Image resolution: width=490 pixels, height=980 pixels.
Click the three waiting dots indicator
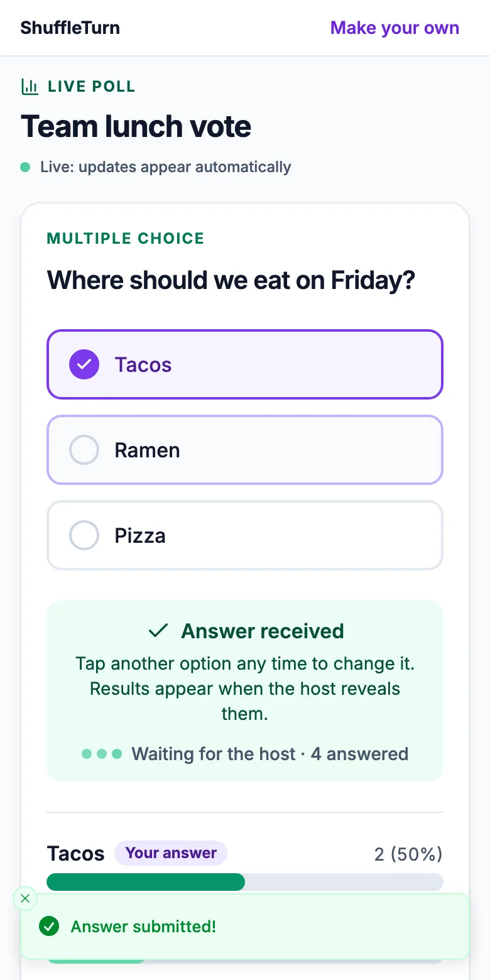102,754
